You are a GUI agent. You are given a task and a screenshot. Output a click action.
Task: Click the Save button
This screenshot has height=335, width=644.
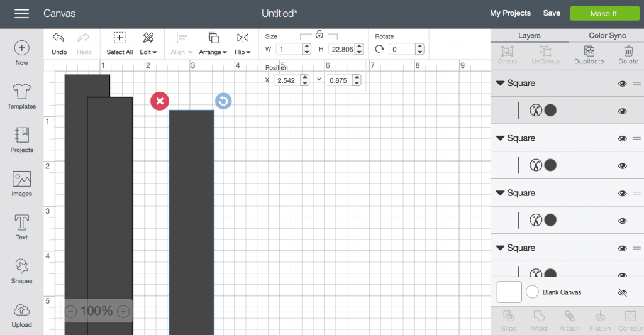(x=552, y=13)
